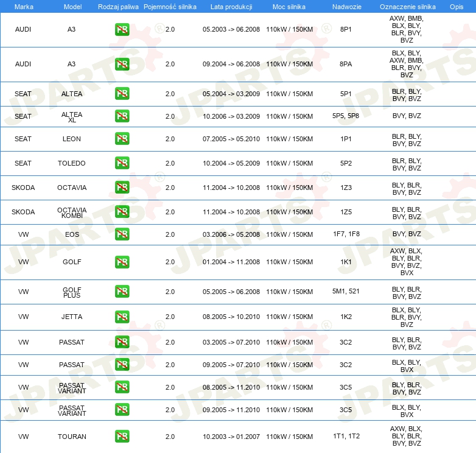The height and width of the screenshot is (453, 476).
Task: Click the fuel icon in the AUDI A3 8PA row
Action: pyautogui.click(x=122, y=64)
